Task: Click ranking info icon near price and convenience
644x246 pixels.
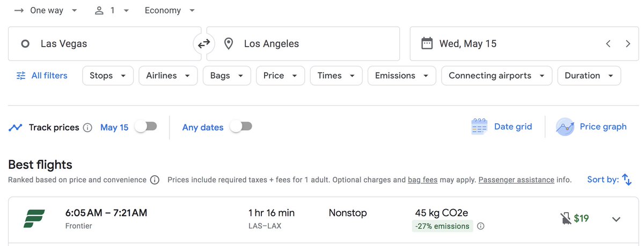Action: pos(155,180)
